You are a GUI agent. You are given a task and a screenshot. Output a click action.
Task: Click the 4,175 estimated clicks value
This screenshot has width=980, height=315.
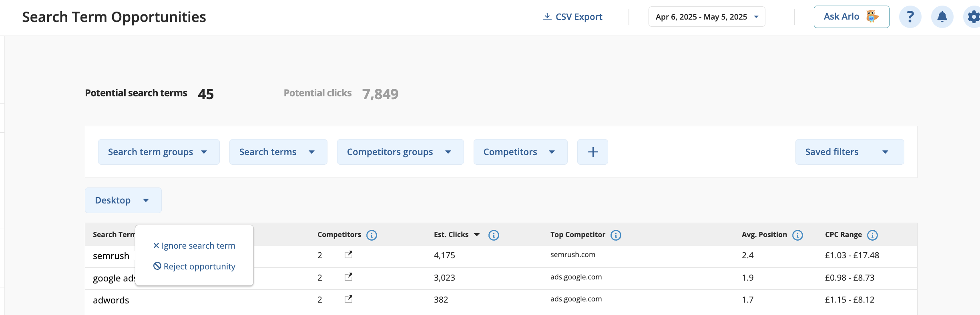[444, 255]
